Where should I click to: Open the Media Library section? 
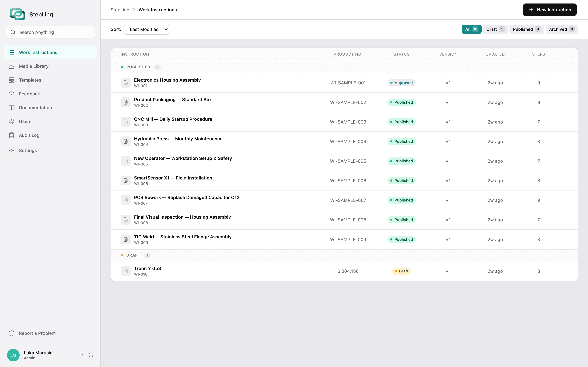34,66
